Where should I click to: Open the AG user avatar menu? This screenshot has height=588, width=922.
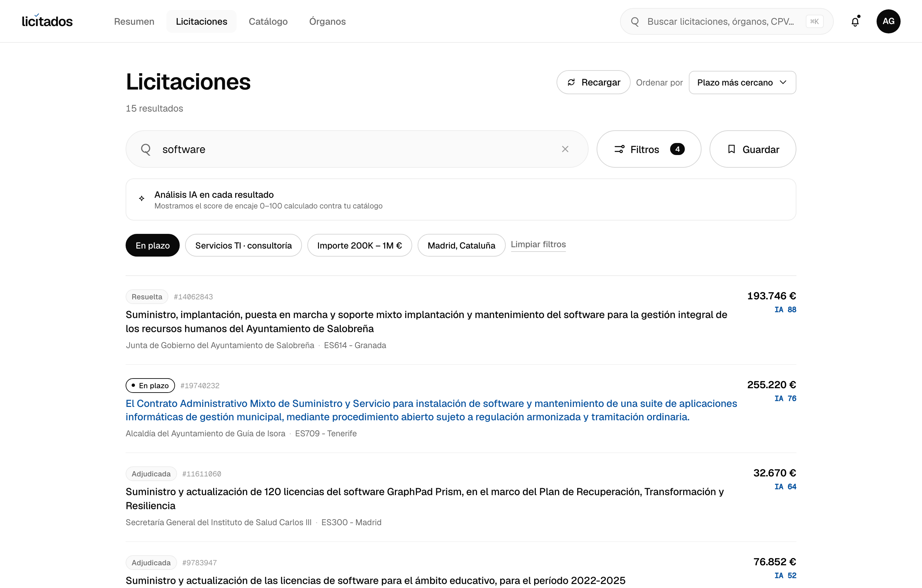pos(888,21)
